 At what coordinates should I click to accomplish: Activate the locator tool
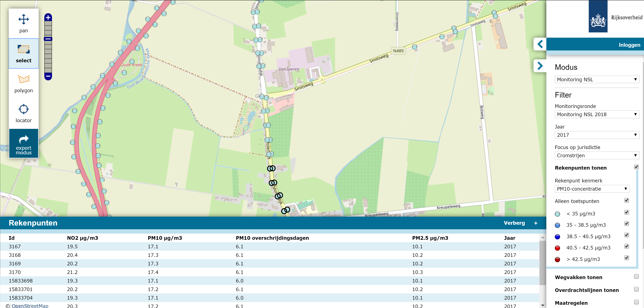tap(23, 113)
